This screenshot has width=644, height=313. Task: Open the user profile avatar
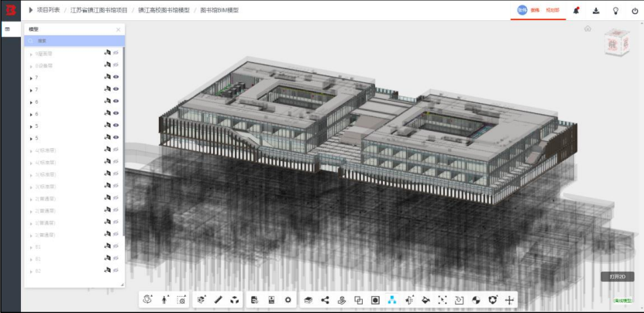[522, 10]
